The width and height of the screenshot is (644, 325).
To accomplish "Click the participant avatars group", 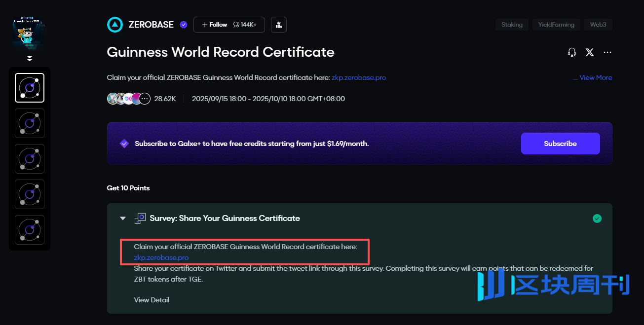I will click(128, 99).
